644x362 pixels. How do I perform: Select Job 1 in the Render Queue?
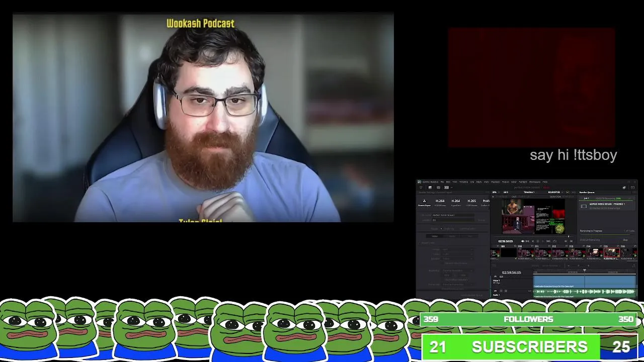[607, 203]
